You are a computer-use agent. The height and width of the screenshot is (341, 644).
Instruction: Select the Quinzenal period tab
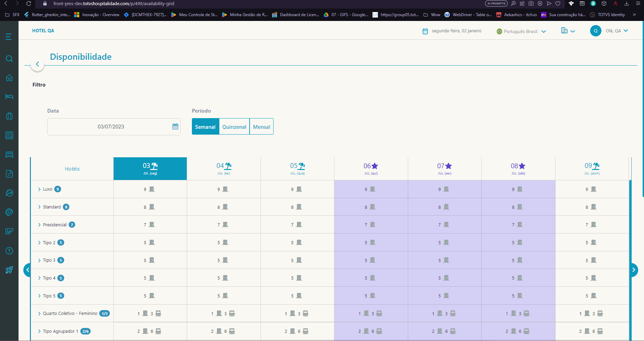(x=234, y=127)
